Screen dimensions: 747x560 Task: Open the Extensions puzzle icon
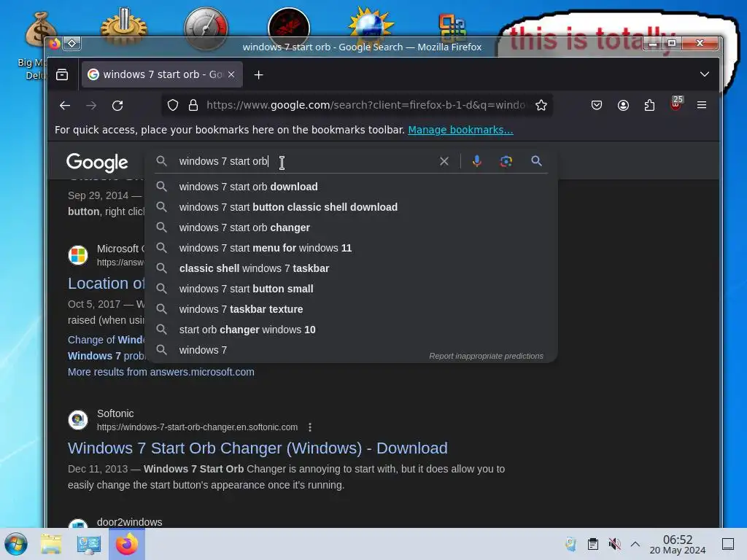(x=649, y=105)
